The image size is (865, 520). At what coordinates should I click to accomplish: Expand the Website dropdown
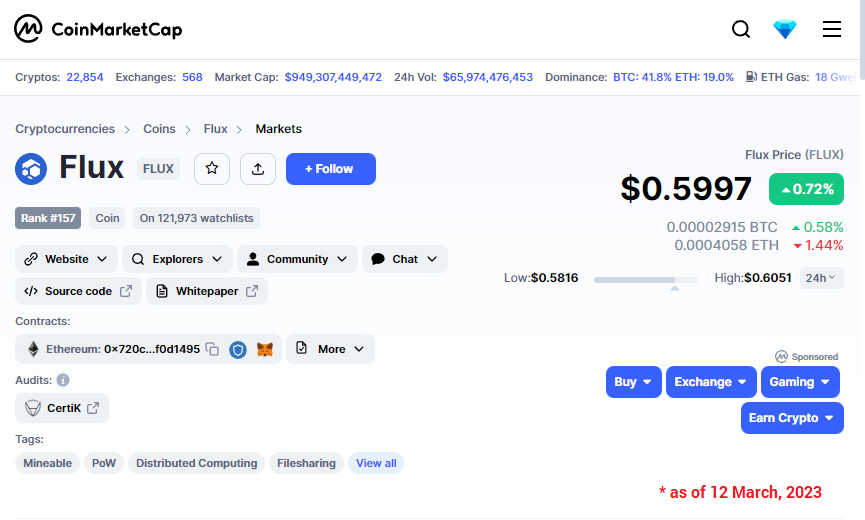[x=66, y=259]
